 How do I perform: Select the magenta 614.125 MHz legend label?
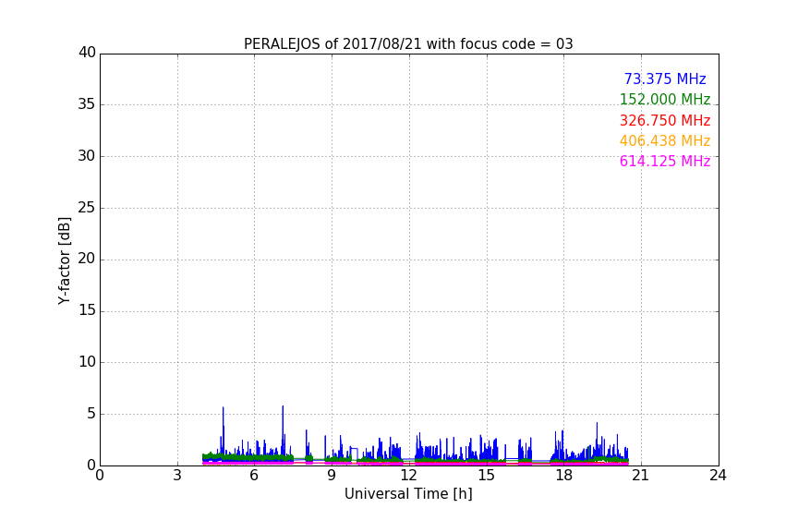pyautogui.click(x=665, y=162)
